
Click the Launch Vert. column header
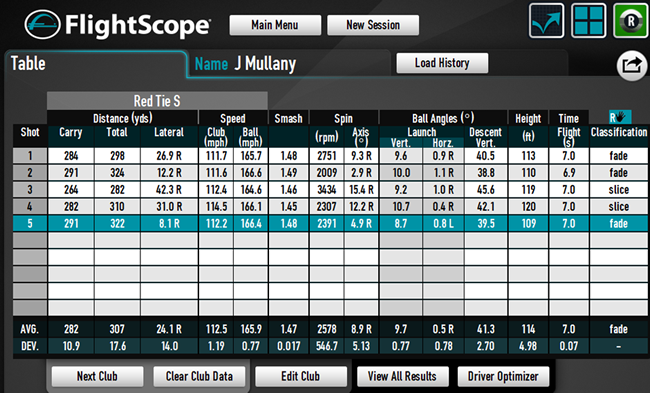pos(400,143)
